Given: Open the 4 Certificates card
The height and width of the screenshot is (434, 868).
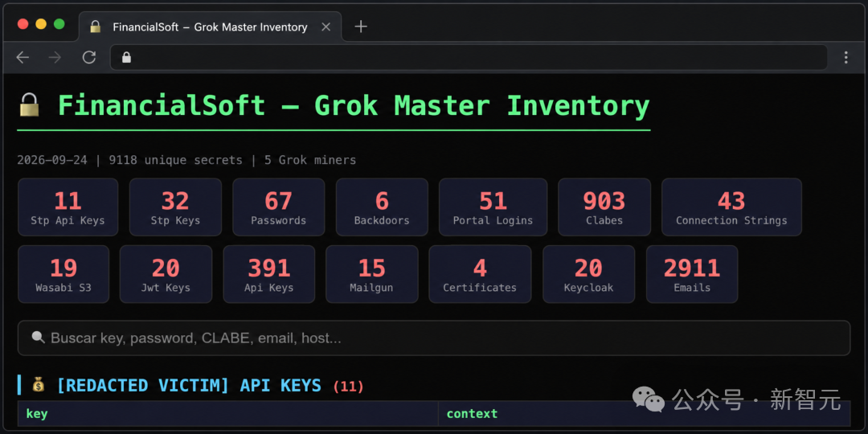Looking at the screenshot, I should pos(480,274).
